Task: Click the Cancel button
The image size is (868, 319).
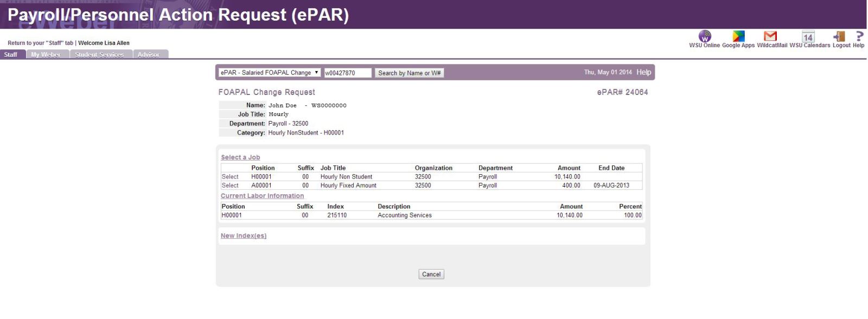Action: 431,275
